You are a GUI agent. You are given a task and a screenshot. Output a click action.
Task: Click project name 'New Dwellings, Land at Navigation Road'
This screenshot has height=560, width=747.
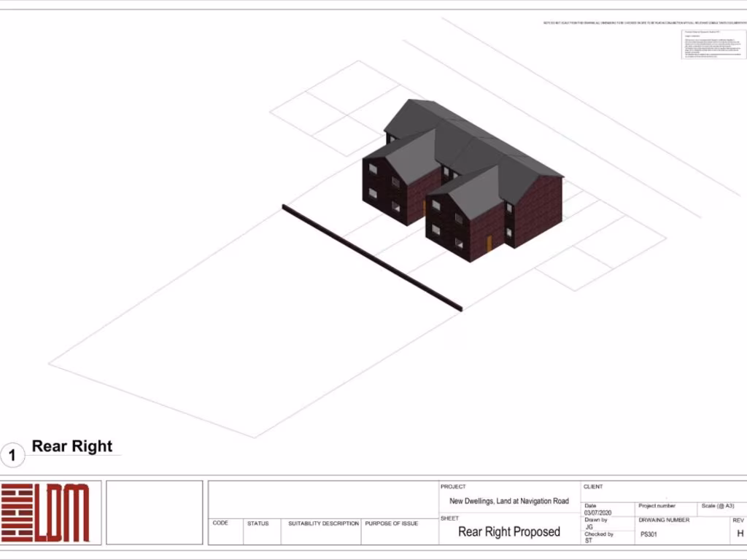coord(508,501)
